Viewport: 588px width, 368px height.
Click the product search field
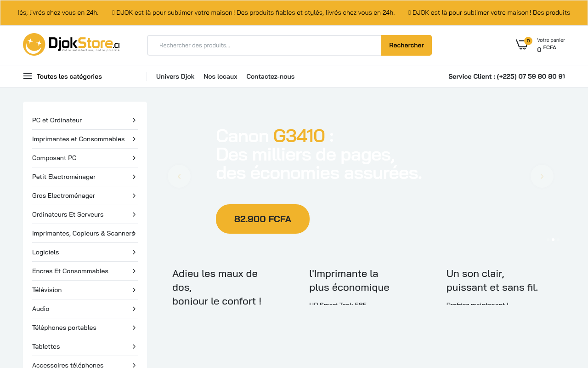tap(265, 45)
